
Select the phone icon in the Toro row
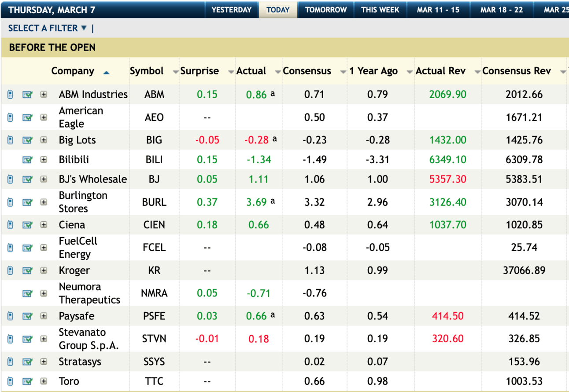point(11,381)
